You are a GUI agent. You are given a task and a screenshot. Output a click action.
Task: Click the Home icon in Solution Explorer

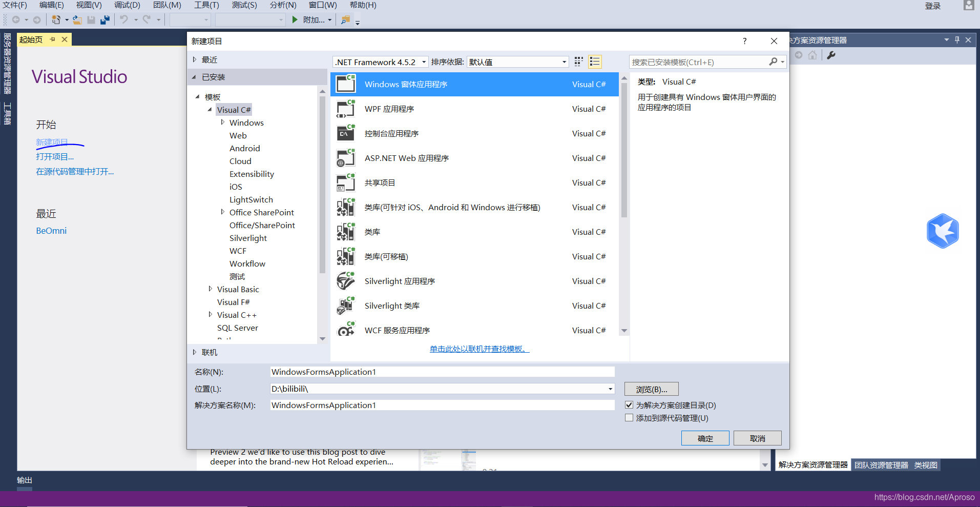coord(812,55)
